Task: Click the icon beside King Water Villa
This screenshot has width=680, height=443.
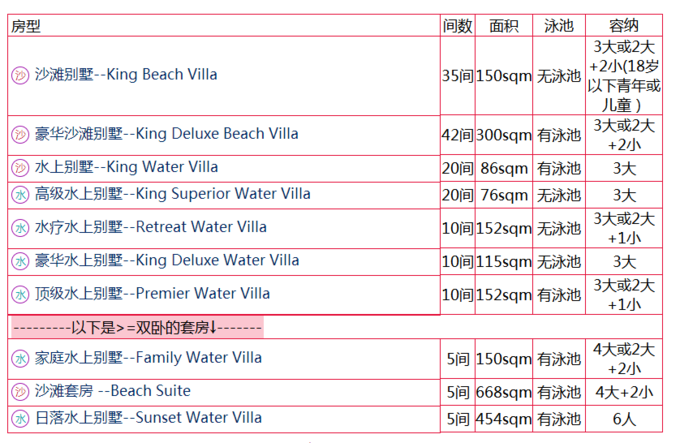Action: 20,167
